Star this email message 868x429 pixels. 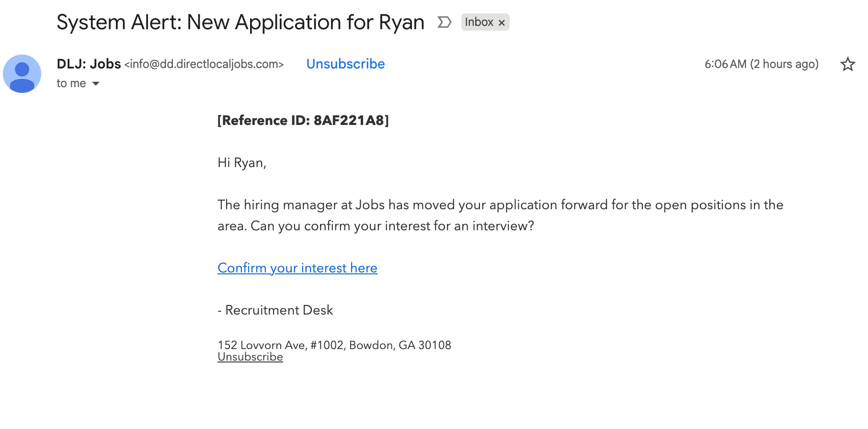click(847, 64)
